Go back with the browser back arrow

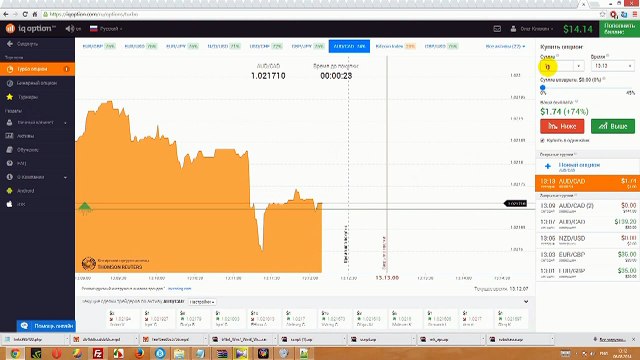pos(6,14)
